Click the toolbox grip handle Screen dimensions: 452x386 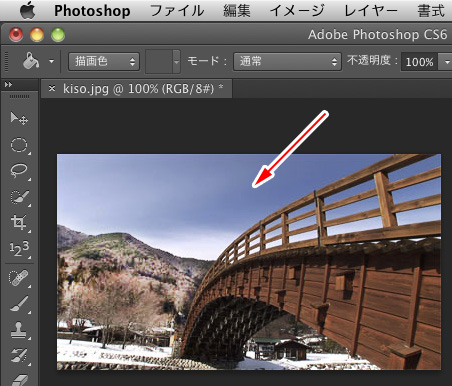19,97
